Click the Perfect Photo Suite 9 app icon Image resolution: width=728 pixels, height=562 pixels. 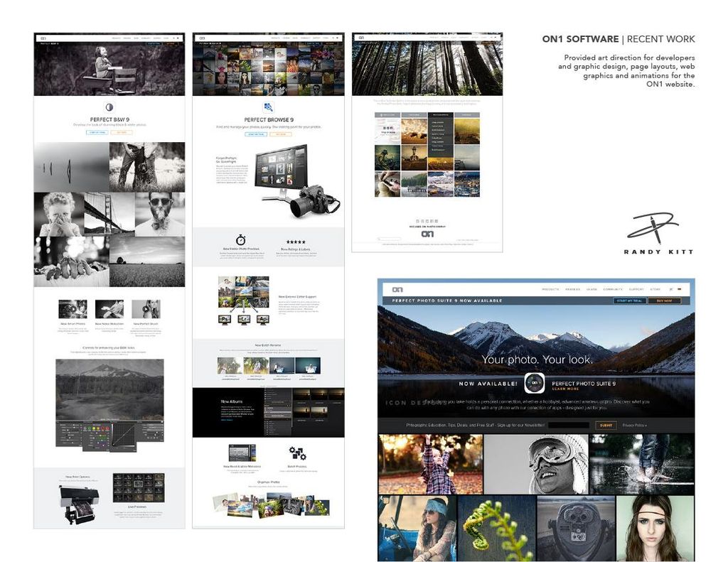(535, 383)
